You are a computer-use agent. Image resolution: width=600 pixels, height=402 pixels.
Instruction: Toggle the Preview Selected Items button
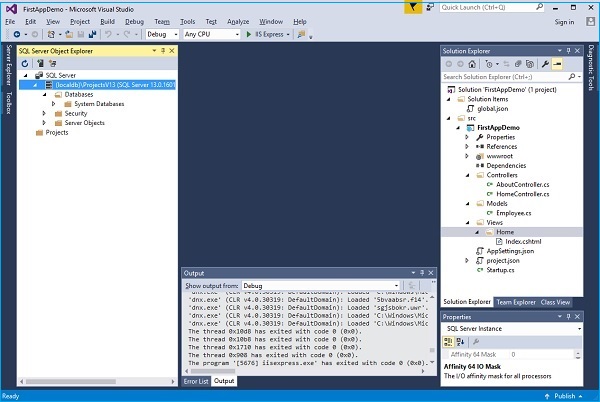tap(557, 64)
